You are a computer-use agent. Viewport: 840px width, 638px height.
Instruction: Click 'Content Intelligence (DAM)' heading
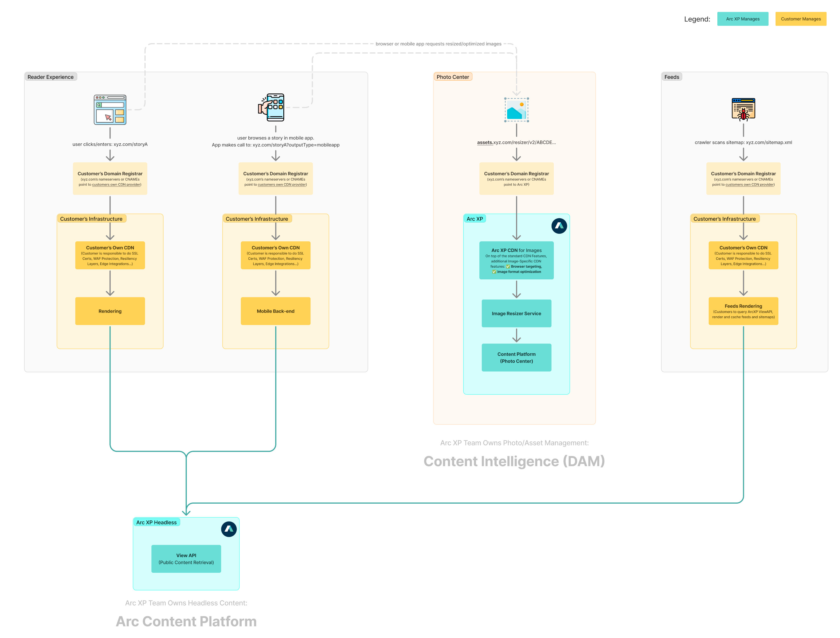[x=514, y=461]
